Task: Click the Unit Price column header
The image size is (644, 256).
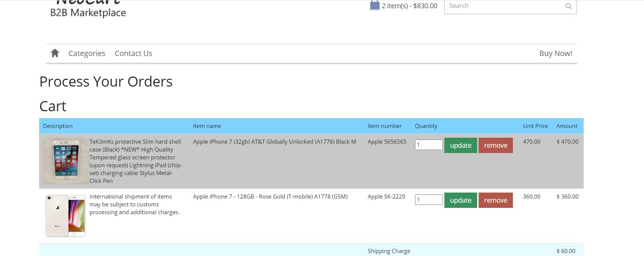Action: click(535, 126)
